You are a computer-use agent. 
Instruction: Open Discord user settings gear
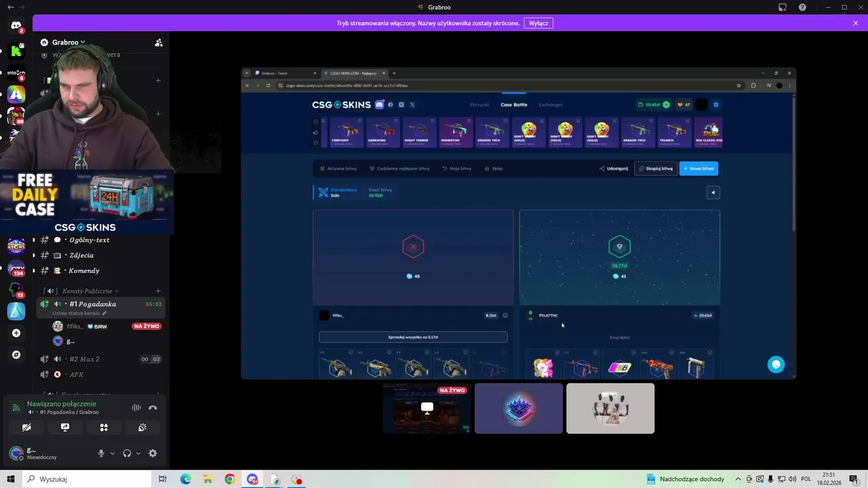[x=153, y=453]
